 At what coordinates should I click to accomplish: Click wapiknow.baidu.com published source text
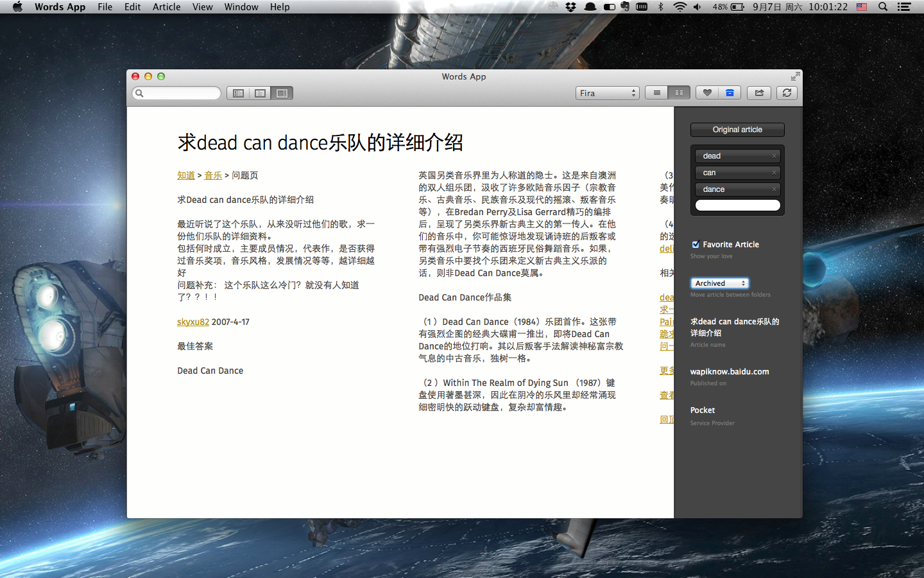click(x=730, y=372)
